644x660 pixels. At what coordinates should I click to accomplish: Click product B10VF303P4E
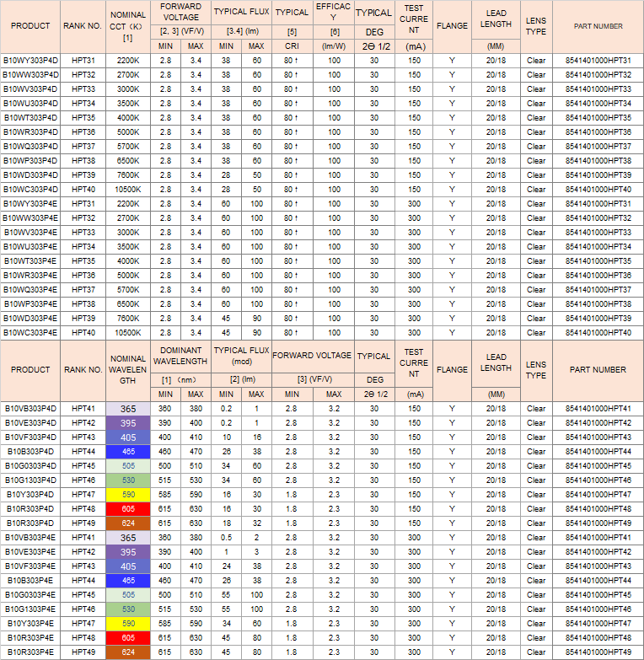click(x=30, y=566)
